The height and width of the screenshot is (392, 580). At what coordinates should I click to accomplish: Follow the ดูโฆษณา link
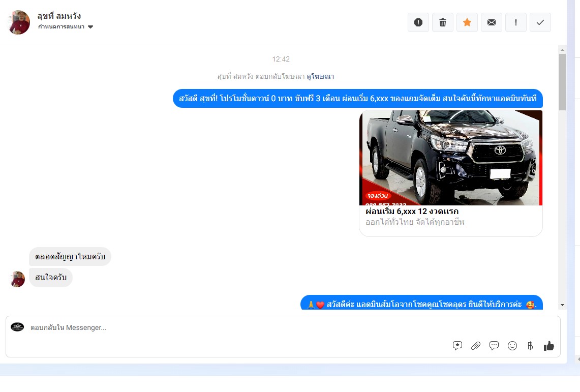point(320,77)
